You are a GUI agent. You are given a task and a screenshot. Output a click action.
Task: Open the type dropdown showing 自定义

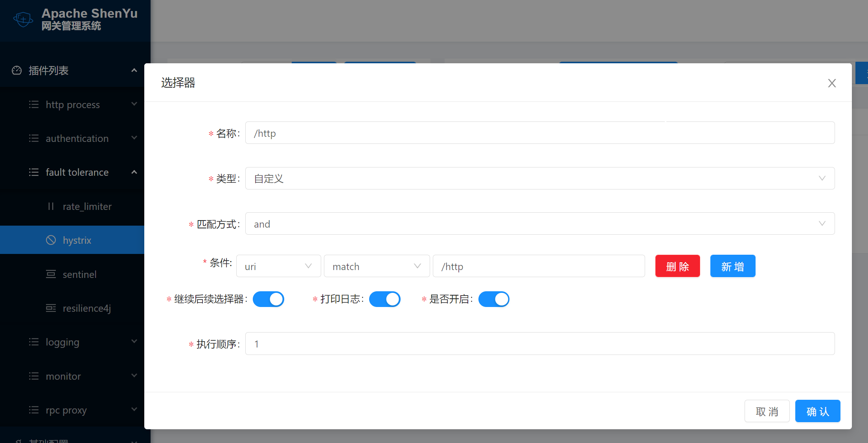pyautogui.click(x=539, y=178)
